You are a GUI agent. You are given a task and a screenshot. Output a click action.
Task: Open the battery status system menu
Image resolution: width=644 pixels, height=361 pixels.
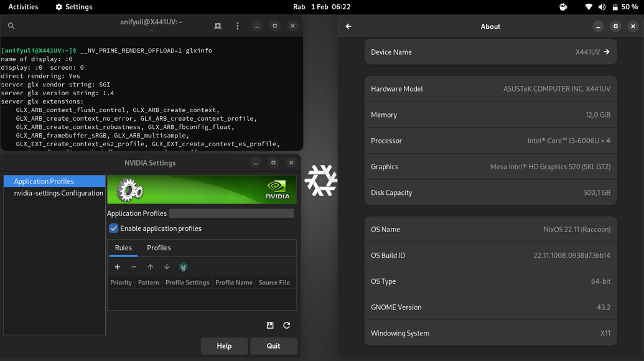pyautogui.click(x=616, y=7)
